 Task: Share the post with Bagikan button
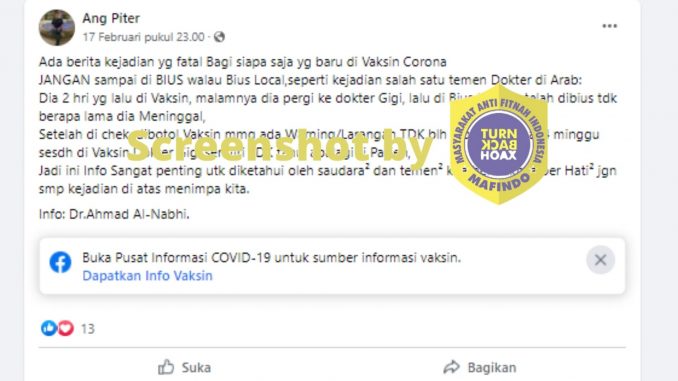tap(480, 368)
